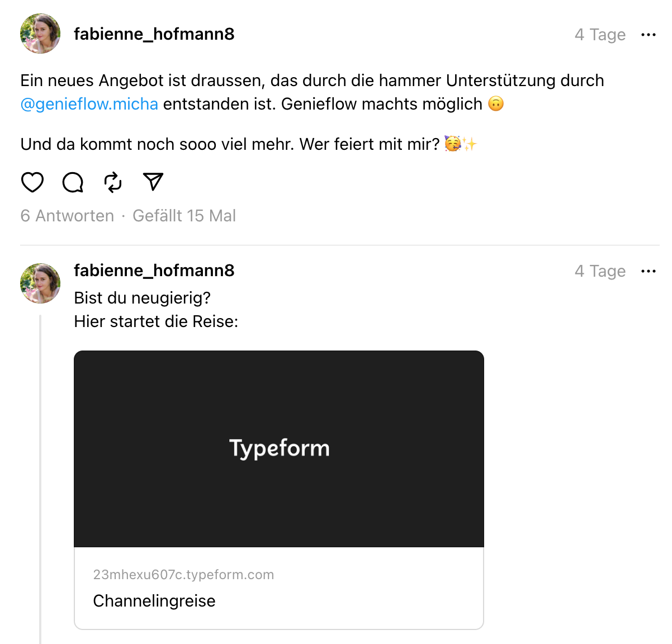View the 6 Antworten replies list
Viewport: 672px width, 644px height.
pyautogui.click(x=67, y=216)
